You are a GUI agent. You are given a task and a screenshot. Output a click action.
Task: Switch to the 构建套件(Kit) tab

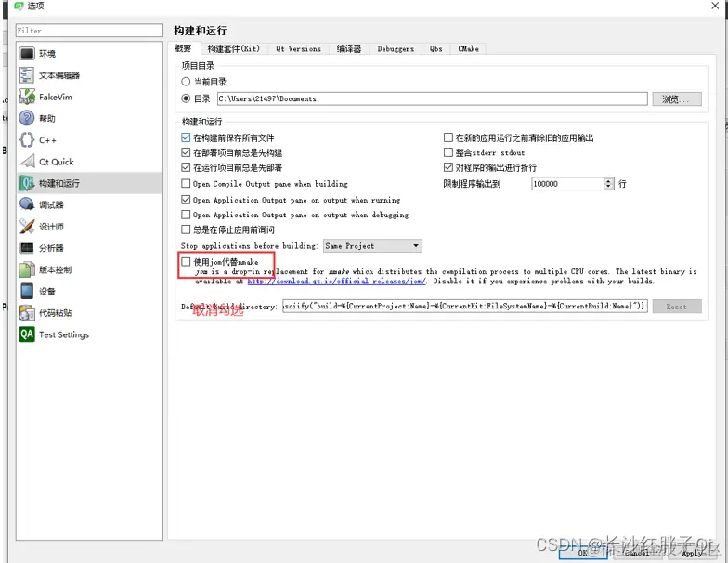(x=234, y=48)
